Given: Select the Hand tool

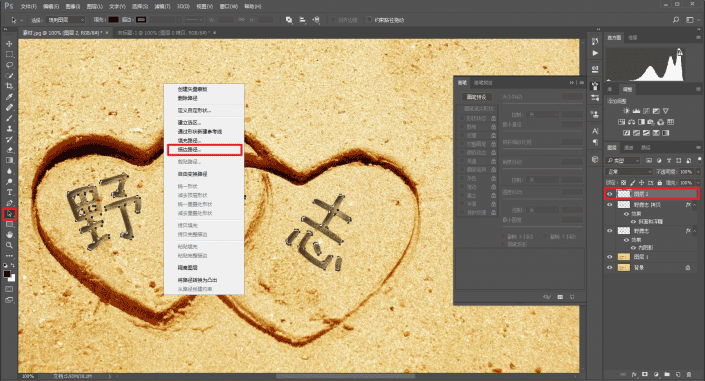Looking at the screenshot, I should [9, 234].
